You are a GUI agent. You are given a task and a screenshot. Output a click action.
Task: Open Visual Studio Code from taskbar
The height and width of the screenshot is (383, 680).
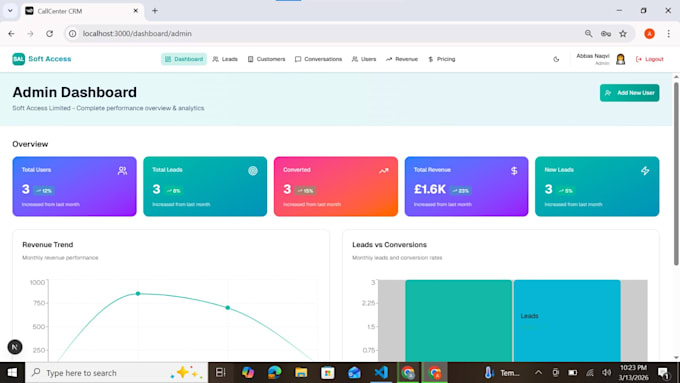click(x=381, y=373)
